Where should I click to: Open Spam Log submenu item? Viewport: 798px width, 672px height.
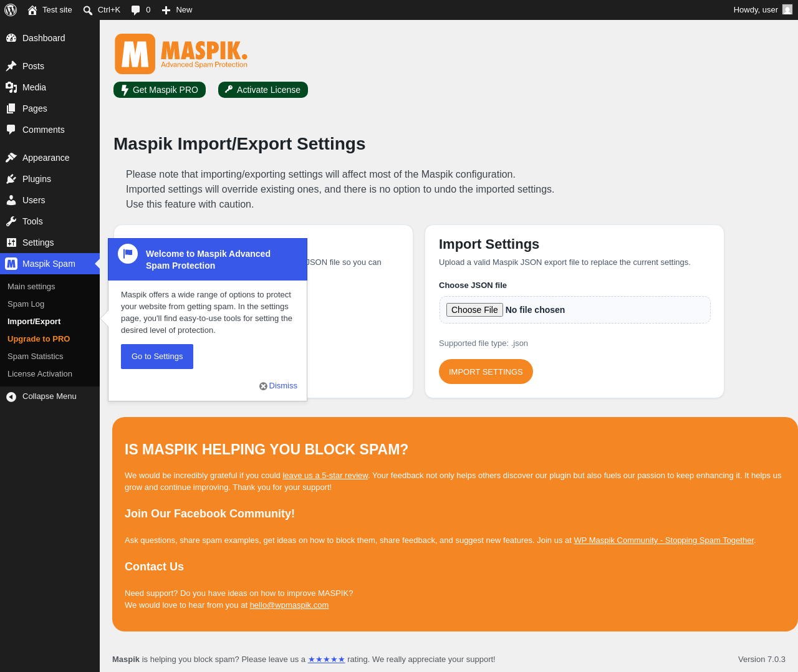pos(26,304)
